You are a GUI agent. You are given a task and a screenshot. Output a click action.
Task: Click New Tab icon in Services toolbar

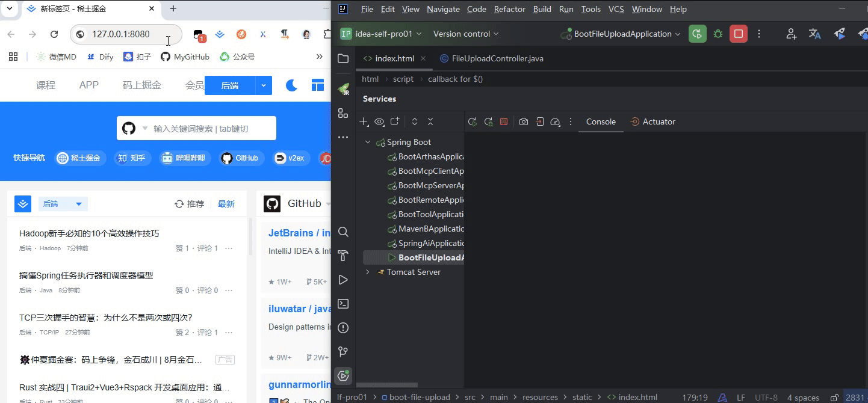395,122
